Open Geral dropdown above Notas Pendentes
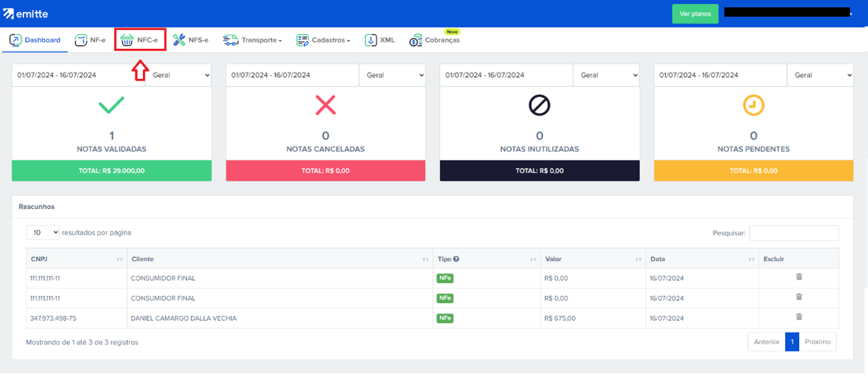The image size is (868, 376). click(820, 75)
